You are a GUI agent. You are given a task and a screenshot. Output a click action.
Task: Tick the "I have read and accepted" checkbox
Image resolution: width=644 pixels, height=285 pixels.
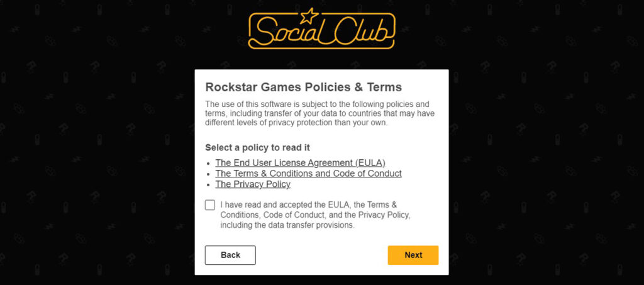tap(210, 205)
